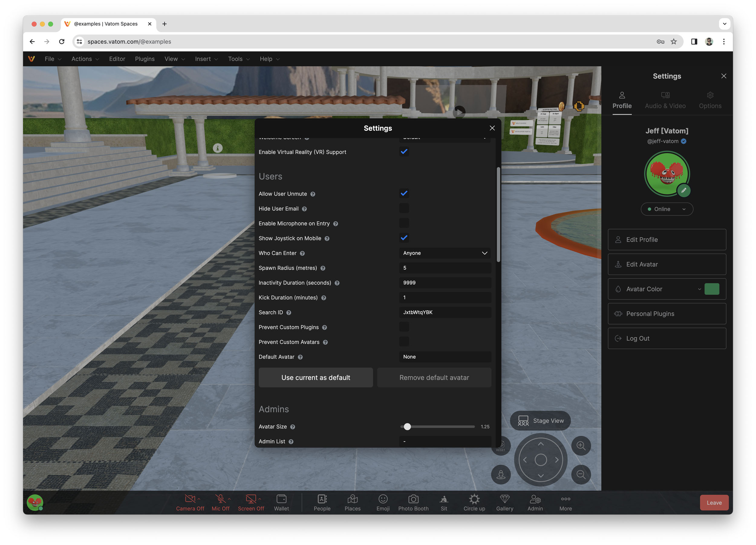Screen dimensions: 756x545
Task: Open the File menu
Action: [x=53, y=59]
